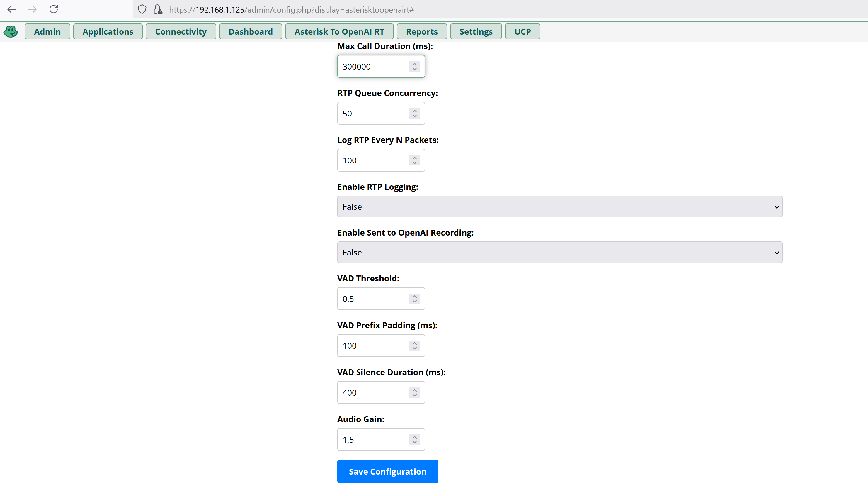Click the RTP Queue Concurrency spinner arrows
Viewport: 868px width, 496px height.
pos(414,114)
